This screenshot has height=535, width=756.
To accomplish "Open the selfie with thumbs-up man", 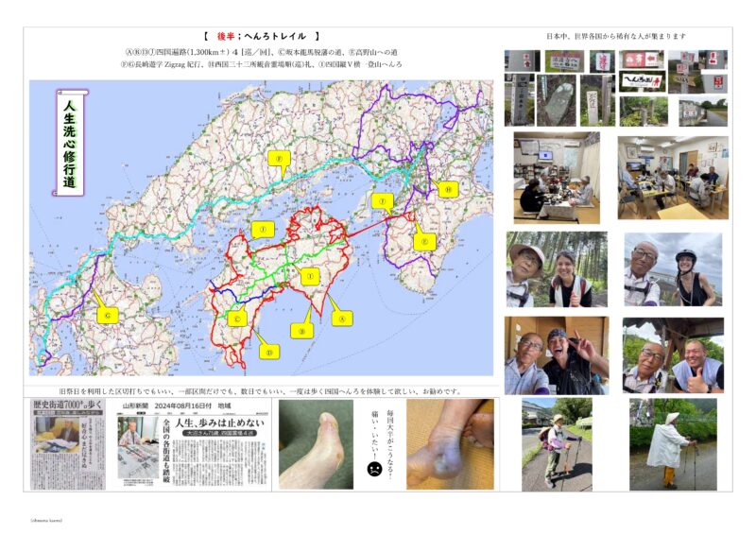I will tap(672, 354).
